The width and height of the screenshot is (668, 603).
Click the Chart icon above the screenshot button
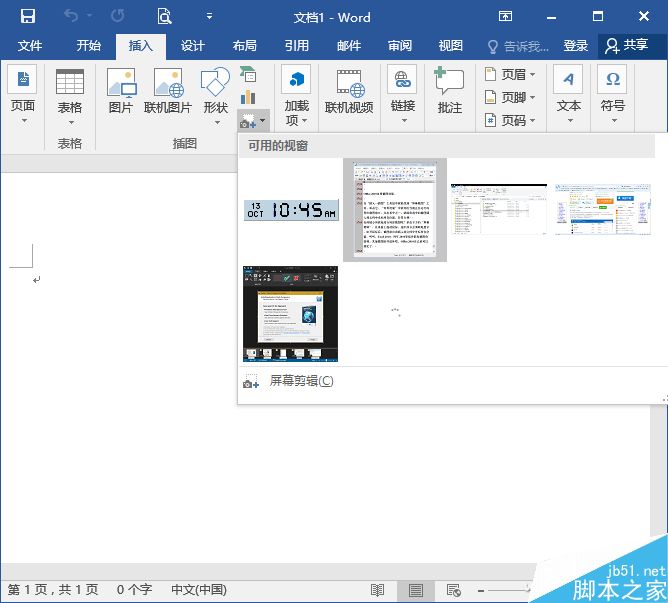(x=248, y=97)
